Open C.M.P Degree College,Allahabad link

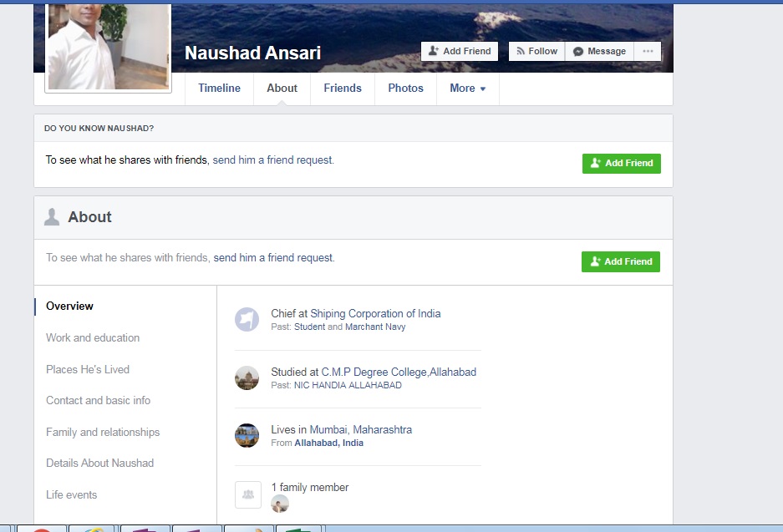click(399, 372)
